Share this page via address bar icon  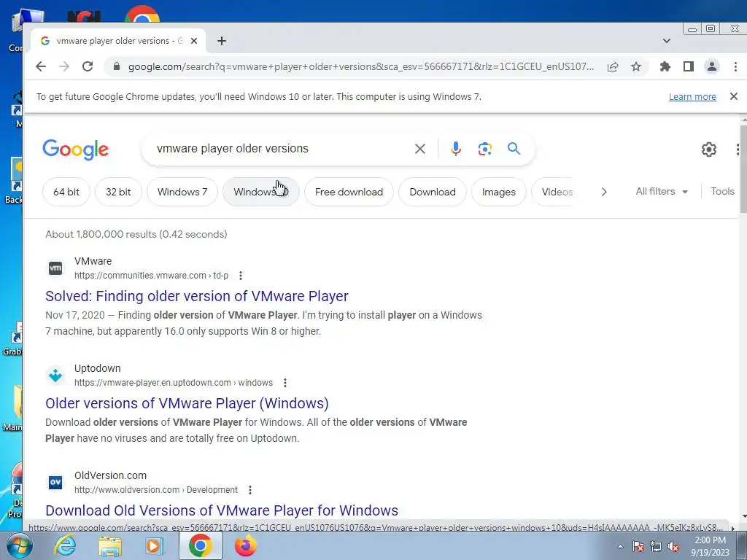click(x=613, y=66)
